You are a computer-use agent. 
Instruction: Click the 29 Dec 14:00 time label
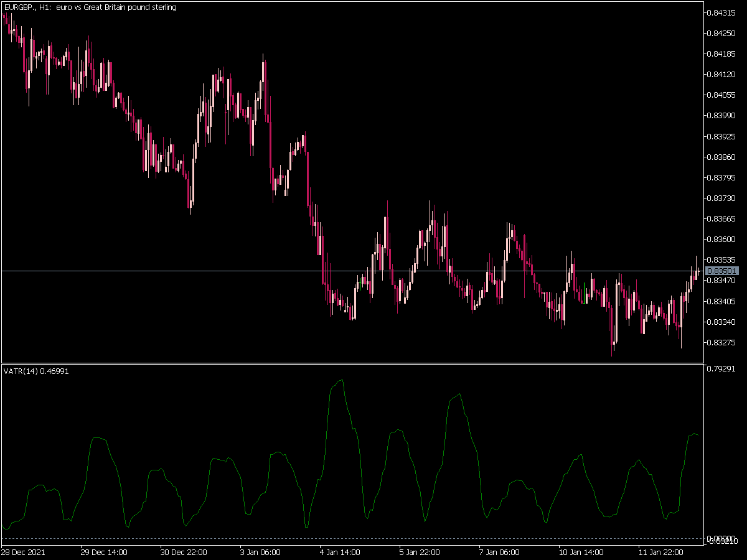104,552
